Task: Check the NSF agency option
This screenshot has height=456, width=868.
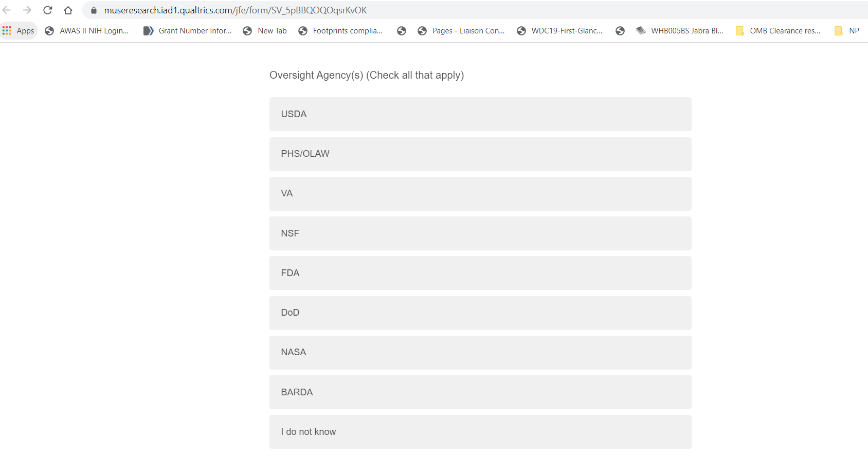Action: (480, 233)
